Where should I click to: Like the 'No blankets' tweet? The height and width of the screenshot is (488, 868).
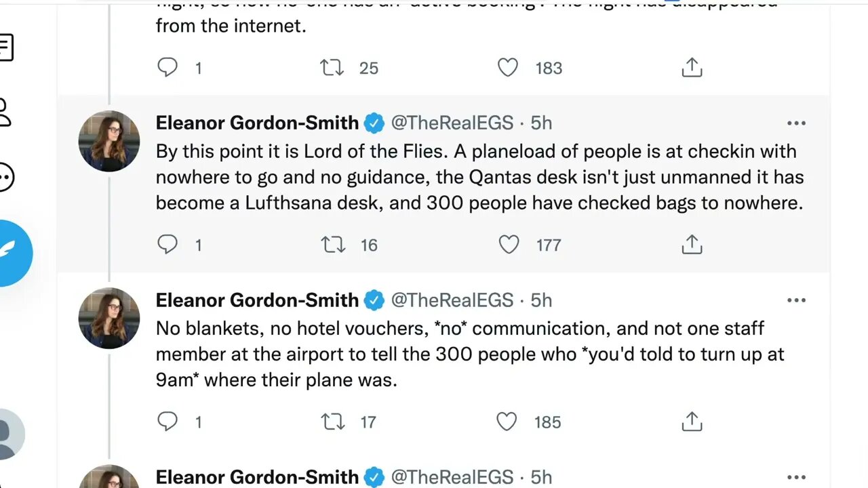[507, 422]
